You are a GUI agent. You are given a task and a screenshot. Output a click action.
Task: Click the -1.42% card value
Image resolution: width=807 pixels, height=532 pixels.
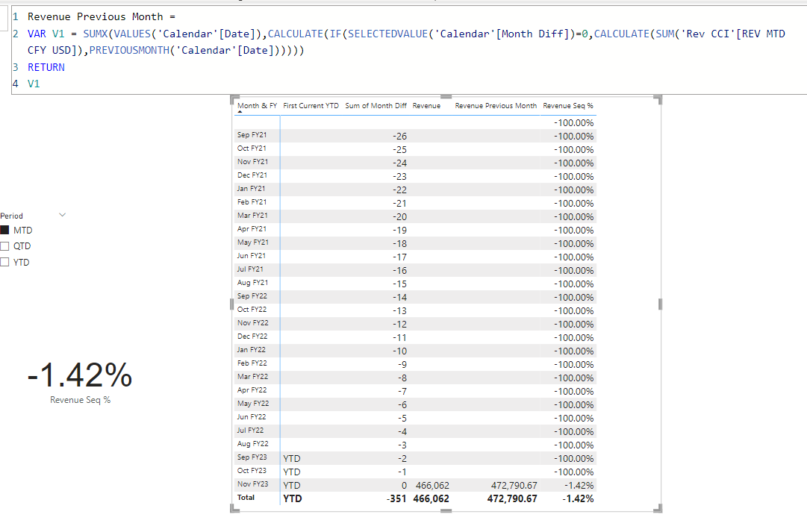(x=80, y=375)
